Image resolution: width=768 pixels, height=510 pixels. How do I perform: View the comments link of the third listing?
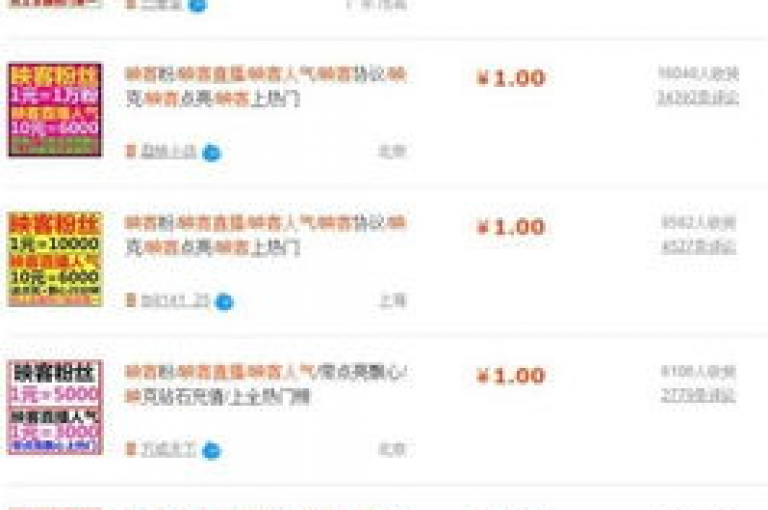pyautogui.click(x=698, y=396)
